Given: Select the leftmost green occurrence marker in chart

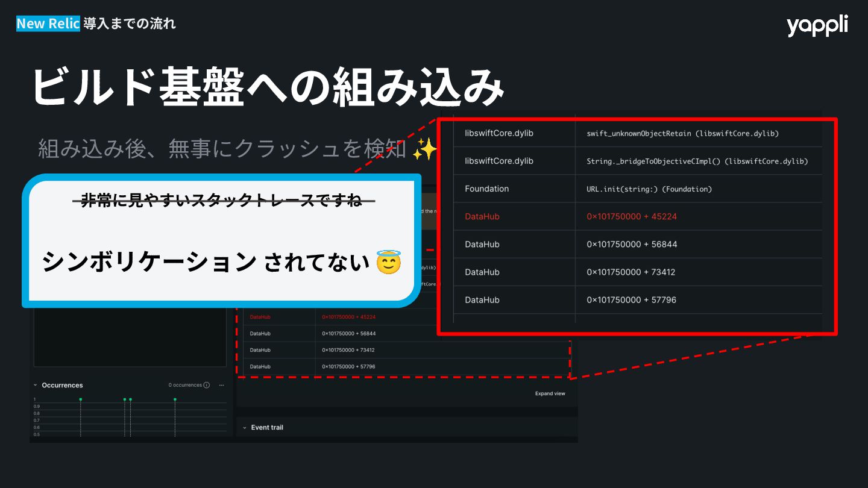Looking at the screenshot, I should [x=80, y=399].
